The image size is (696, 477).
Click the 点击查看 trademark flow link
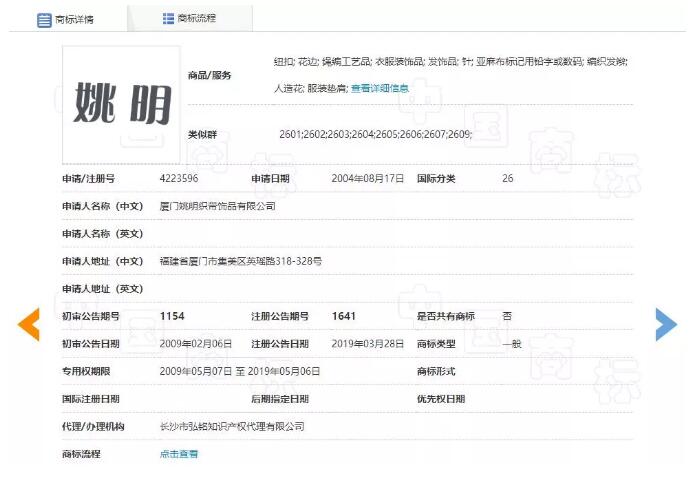coord(179,454)
